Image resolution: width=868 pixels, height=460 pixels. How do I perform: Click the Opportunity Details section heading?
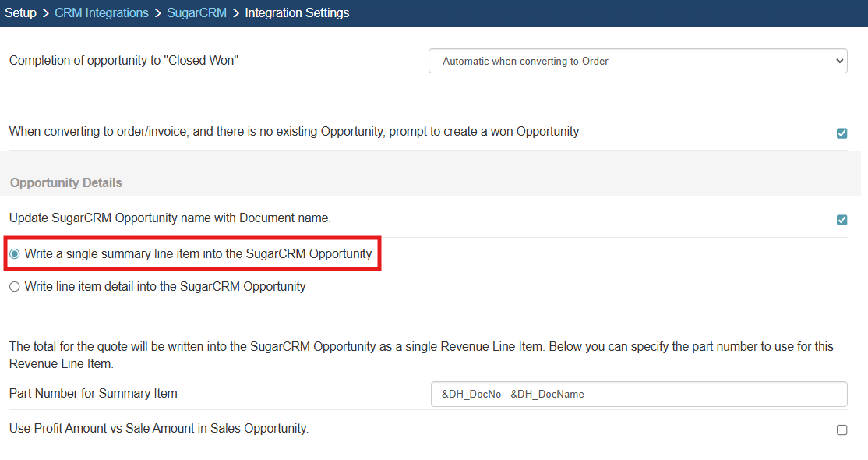tap(66, 182)
